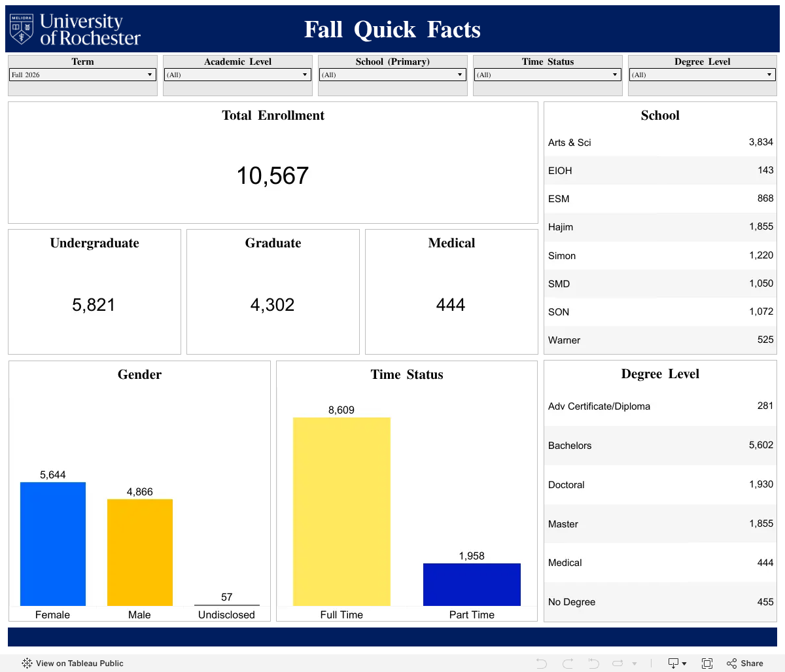785x672 pixels.
Task: Click the 4,866 bar value label
Action: 140,492
